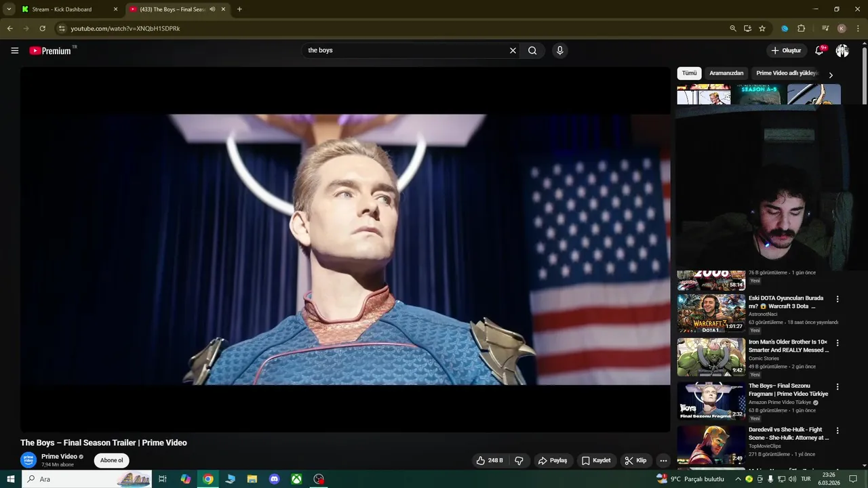Open the Prime Video channel name
868x488 pixels.
pos(59,456)
